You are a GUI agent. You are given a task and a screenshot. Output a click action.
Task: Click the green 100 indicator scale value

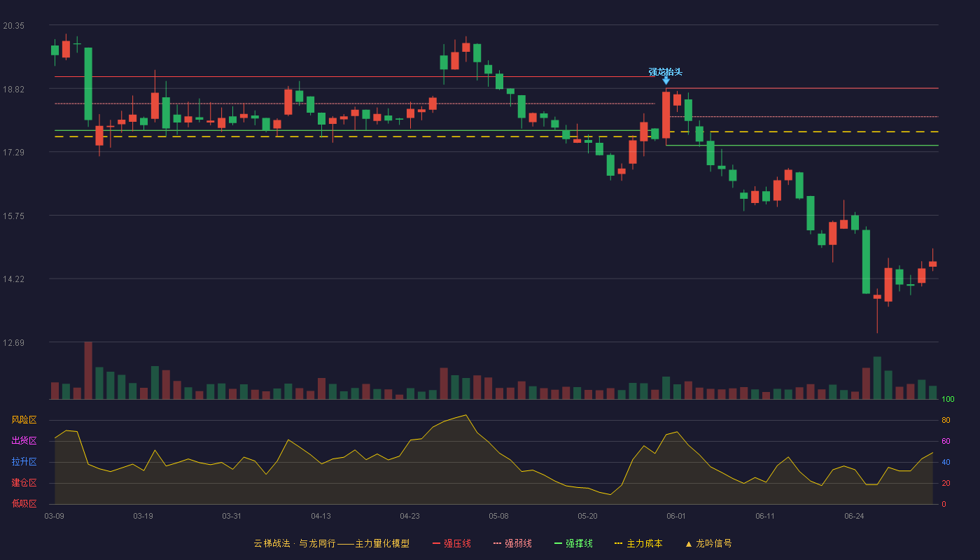click(948, 399)
